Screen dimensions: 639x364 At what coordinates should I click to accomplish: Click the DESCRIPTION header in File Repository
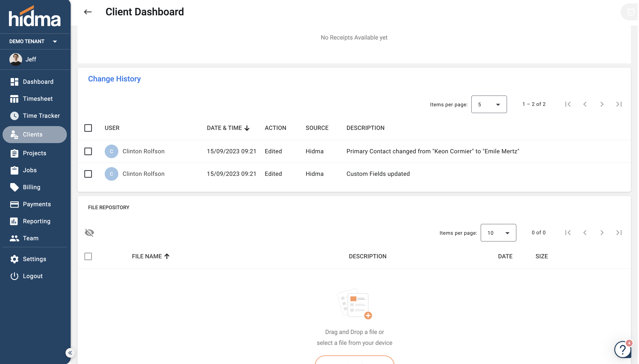click(367, 256)
